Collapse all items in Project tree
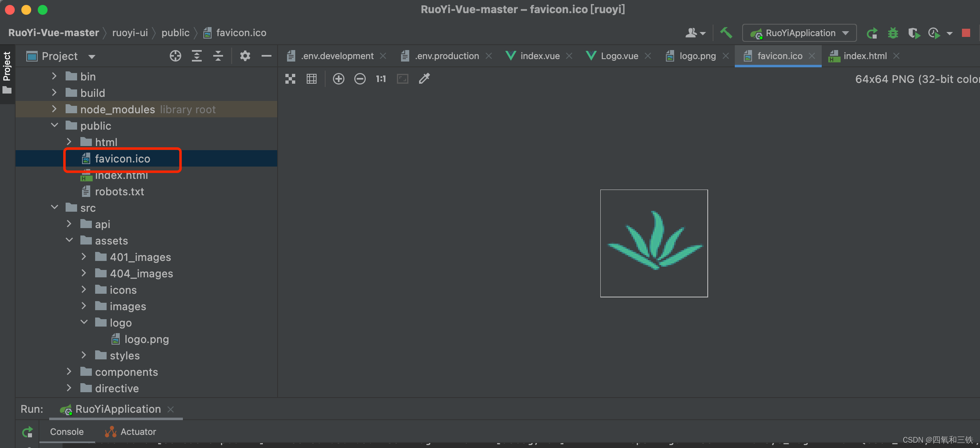Screen dimensions: 980x448 click(x=218, y=56)
